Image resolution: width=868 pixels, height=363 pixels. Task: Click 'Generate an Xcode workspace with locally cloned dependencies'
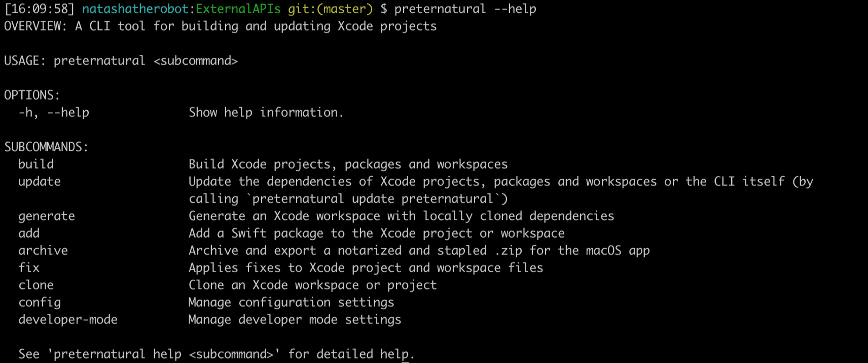pos(402,216)
